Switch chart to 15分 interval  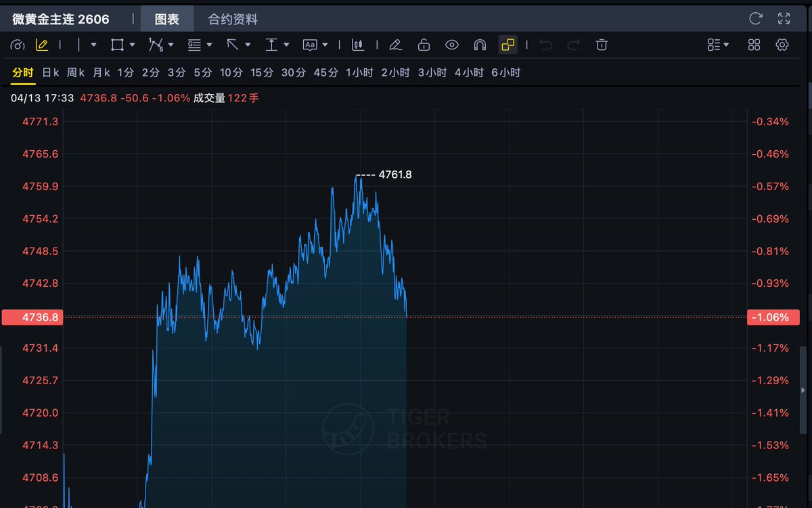tap(262, 72)
